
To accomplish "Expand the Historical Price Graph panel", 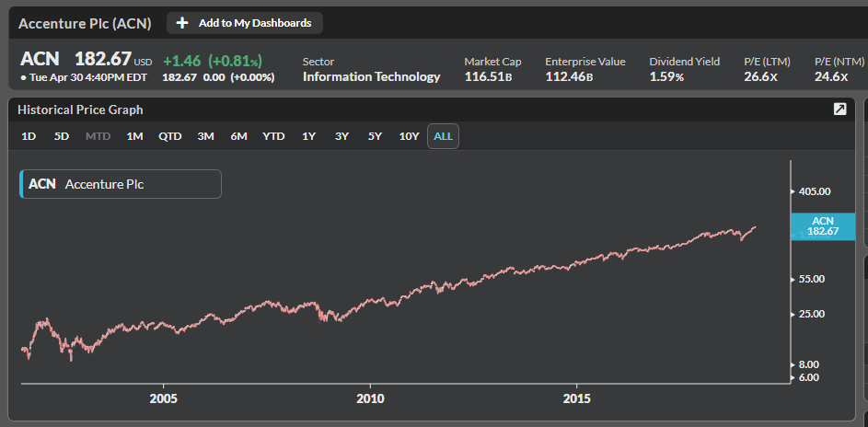I will click(x=839, y=110).
